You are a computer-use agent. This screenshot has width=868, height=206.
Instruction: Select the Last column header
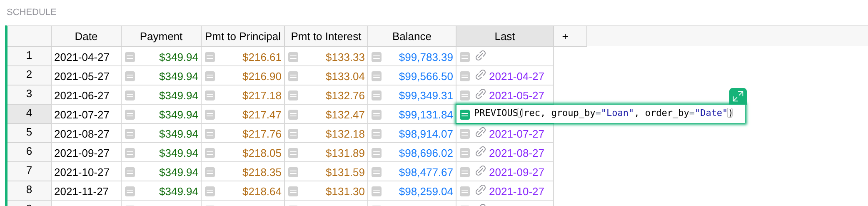click(505, 37)
